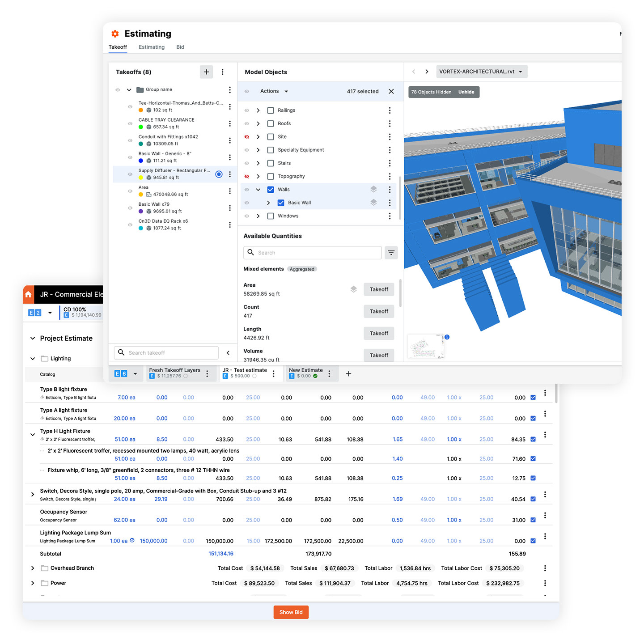Click the layers icon next to Walls row
644x644 pixels.
tap(374, 189)
